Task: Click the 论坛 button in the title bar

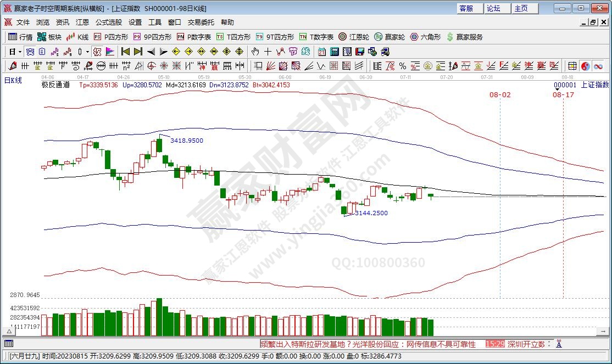Action: (493, 8)
